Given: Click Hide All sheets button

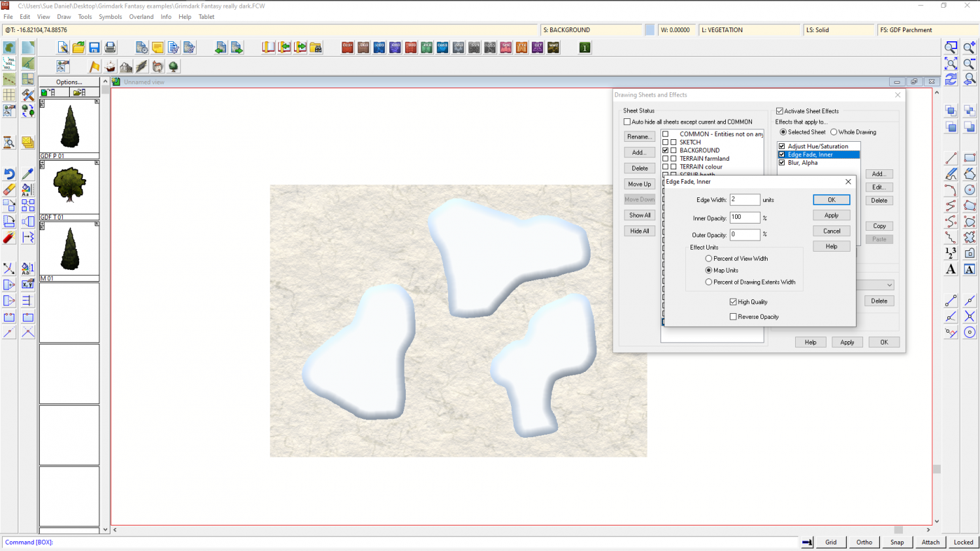Looking at the screenshot, I should [640, 231].
